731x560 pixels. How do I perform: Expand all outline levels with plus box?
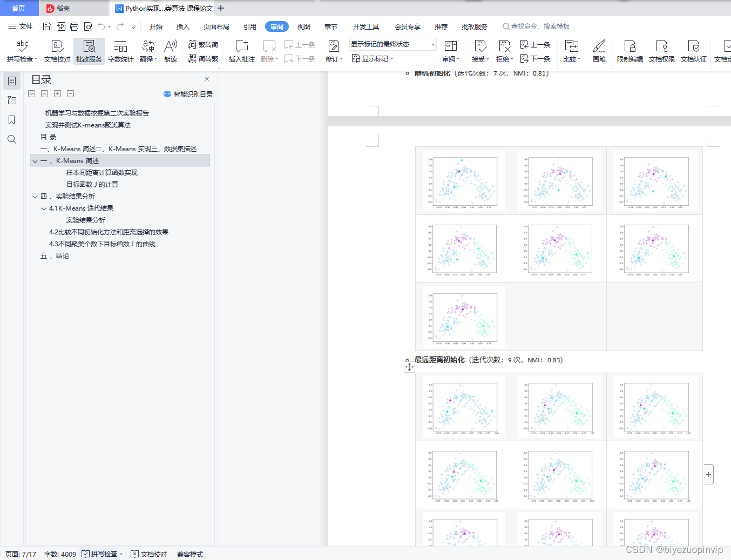(x=57, y=93)
